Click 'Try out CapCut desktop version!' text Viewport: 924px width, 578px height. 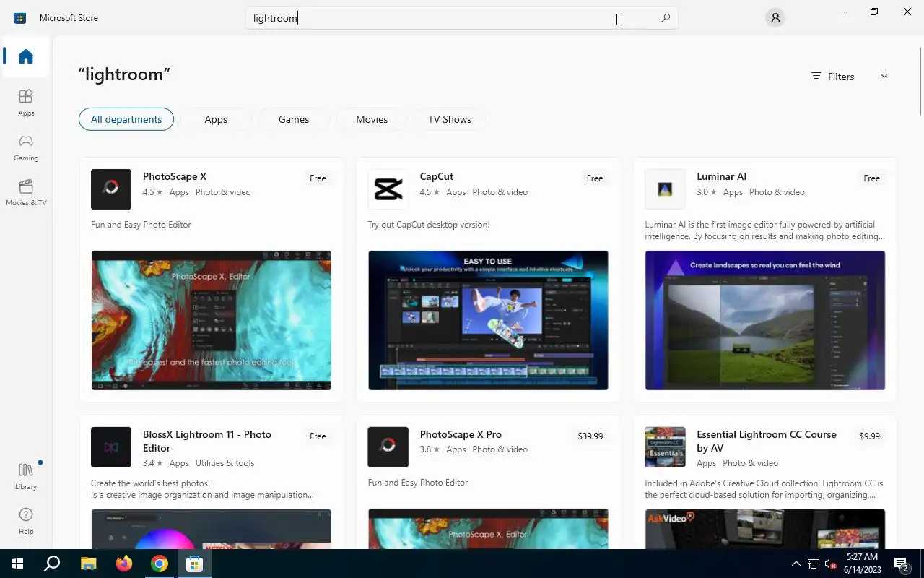tap(429, 225)
